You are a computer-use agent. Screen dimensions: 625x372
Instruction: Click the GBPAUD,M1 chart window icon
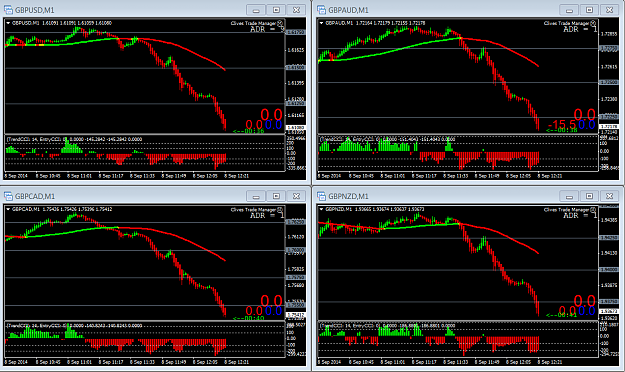[x=321, y=10]
